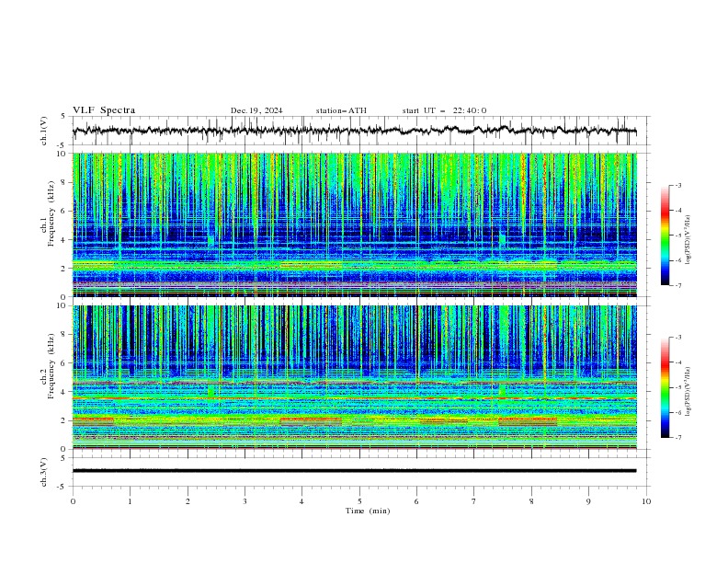Click time axis tick label "9"
Screen dimensions: 728x563
588,501
